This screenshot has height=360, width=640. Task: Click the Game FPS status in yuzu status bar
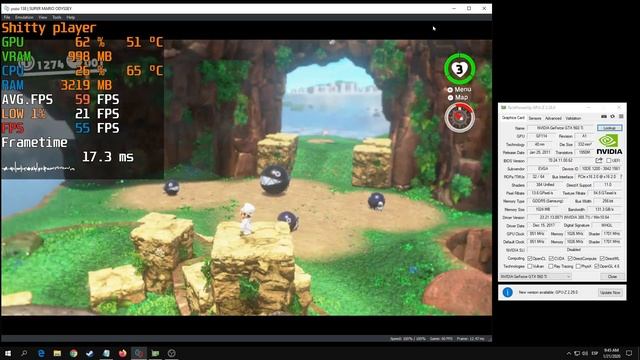[441, 339]
